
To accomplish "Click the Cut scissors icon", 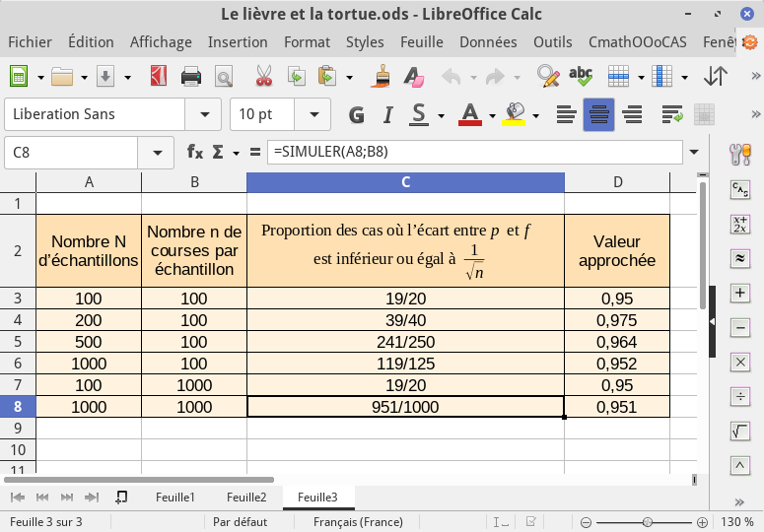I will (x=263, y=77).
